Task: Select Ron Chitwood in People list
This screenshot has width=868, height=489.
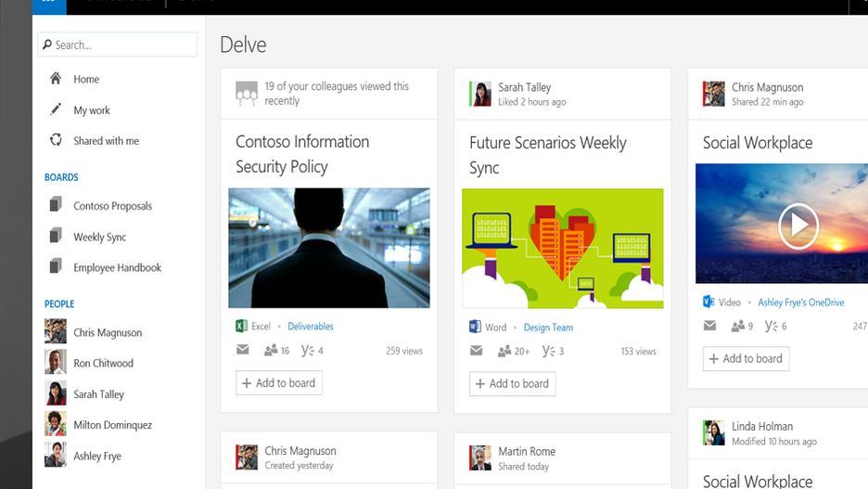Action: (104, 363)
